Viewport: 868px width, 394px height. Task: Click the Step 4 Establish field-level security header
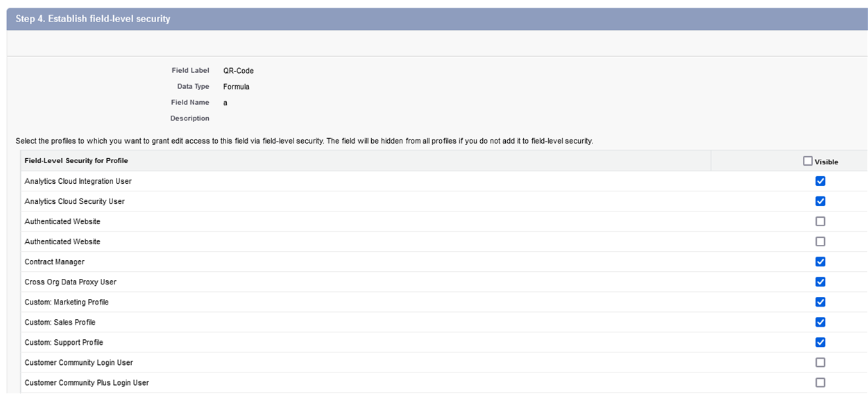coord(93,19)
